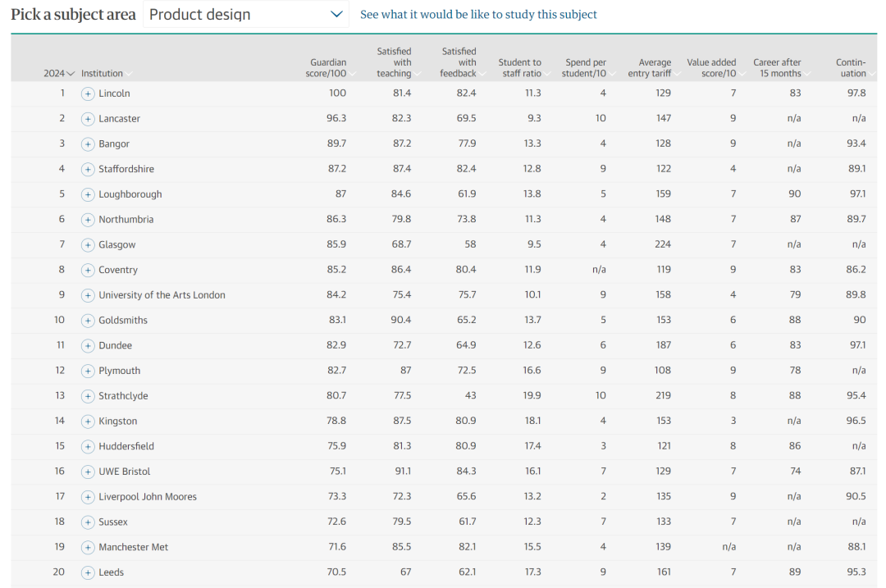Expand the Sussex row plus icon
The image size is (886, 588).
pyautogui.click(x=88, y=522)
